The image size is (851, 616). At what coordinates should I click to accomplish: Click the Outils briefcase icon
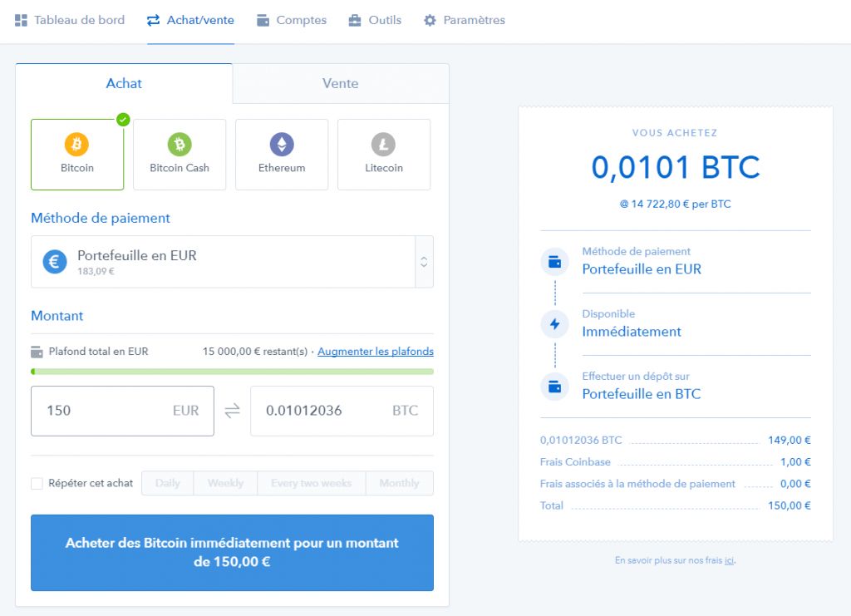click(355, 21)
